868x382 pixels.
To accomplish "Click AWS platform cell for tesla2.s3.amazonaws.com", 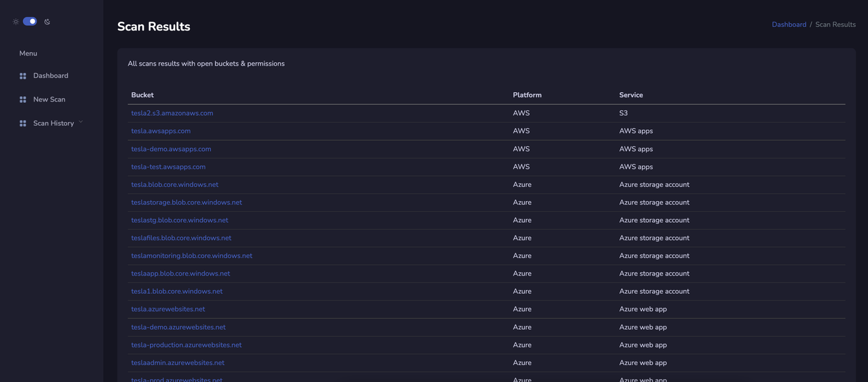I will (x=521, y=113).
